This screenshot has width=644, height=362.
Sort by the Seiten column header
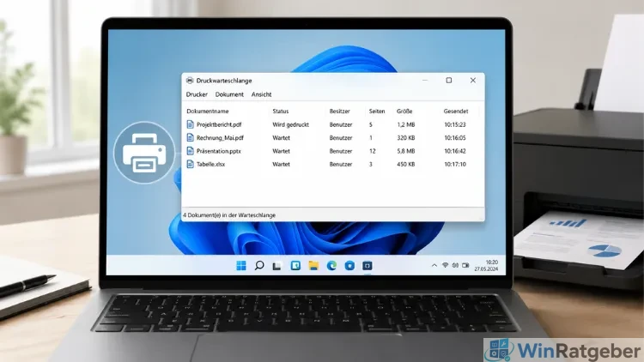click(x=377, y=112)
